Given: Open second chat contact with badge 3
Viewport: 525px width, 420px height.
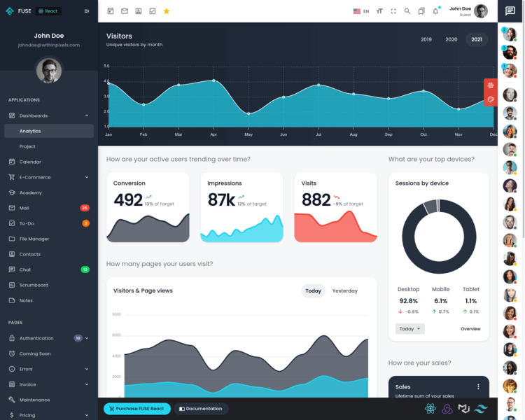Looking at the screenshot, I should click(510, 52).
